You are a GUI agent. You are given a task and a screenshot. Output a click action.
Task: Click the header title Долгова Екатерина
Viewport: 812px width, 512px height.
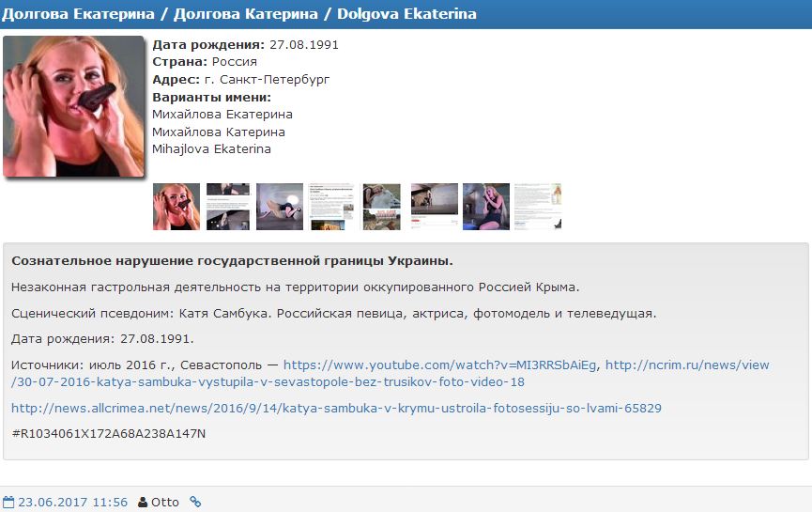(x=78, y=14)
